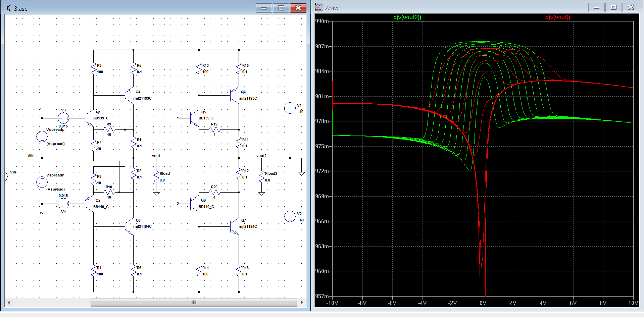Click the Rload 8.0 resistor
The image size is (644, 317).
156,177
